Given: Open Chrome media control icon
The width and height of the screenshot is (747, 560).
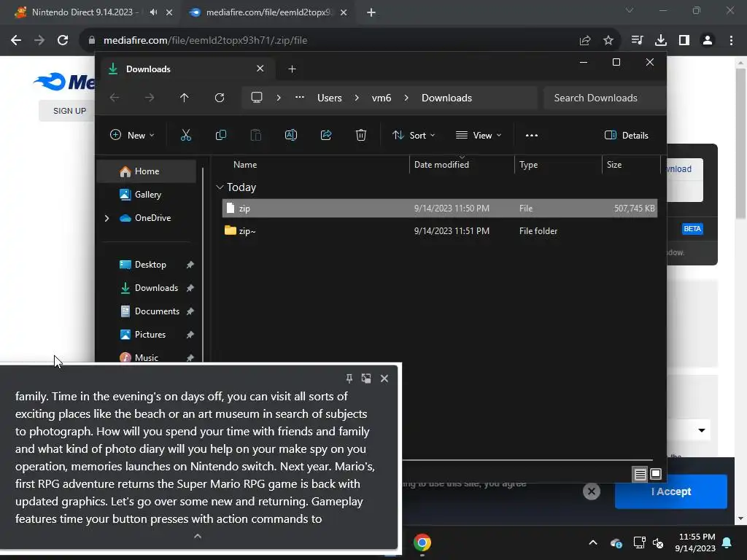Looking at the screenshot, I should pyautogui.click(x=637, y=40).
